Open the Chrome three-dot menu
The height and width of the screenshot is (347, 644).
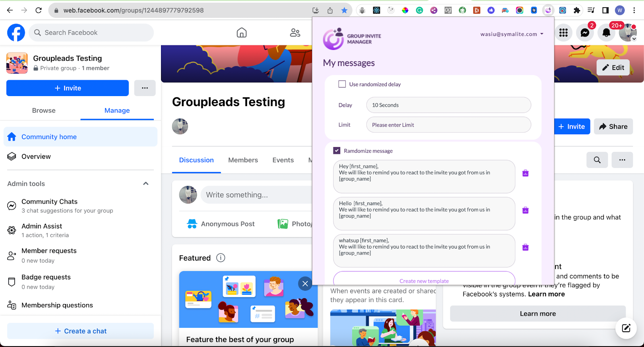tap(634, 10)
